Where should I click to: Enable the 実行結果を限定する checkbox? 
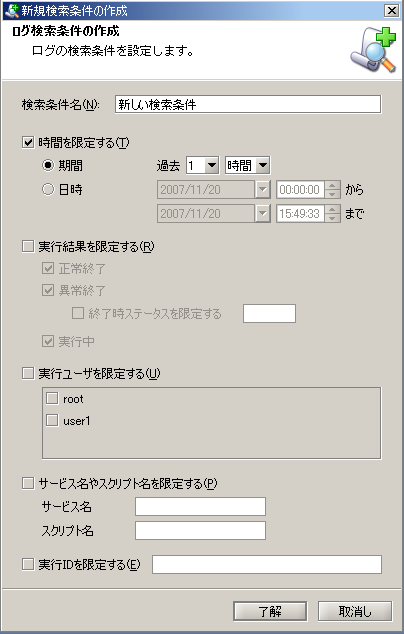tap(27, 246)
